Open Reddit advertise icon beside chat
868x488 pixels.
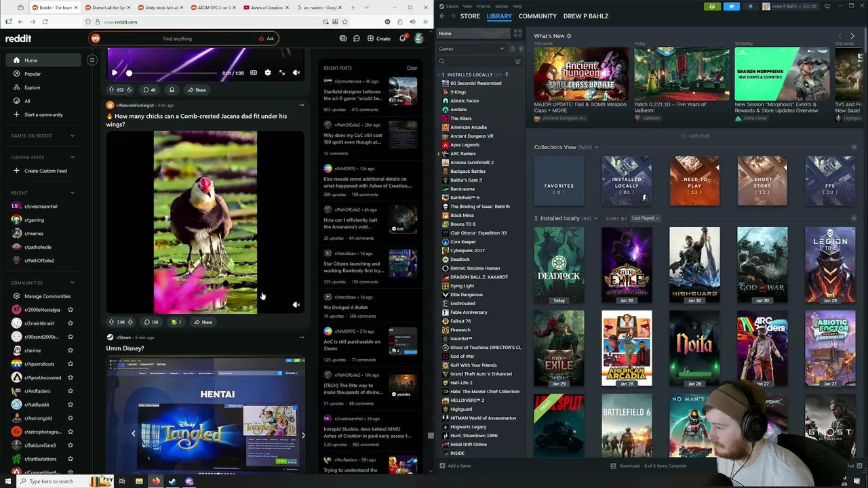coord(342,39)
